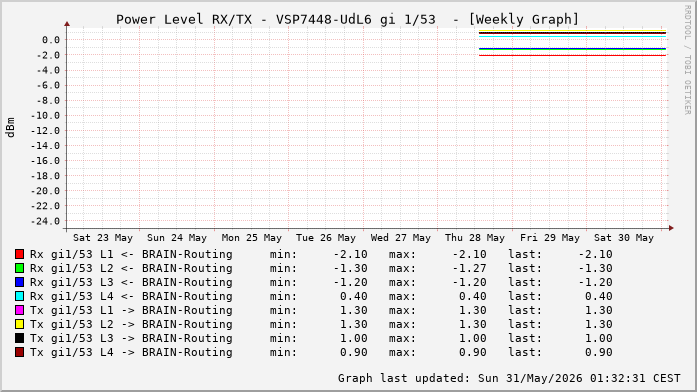Click the blue Rx L3 line on the graph
The image size is (697, 392).
point(573,48)
